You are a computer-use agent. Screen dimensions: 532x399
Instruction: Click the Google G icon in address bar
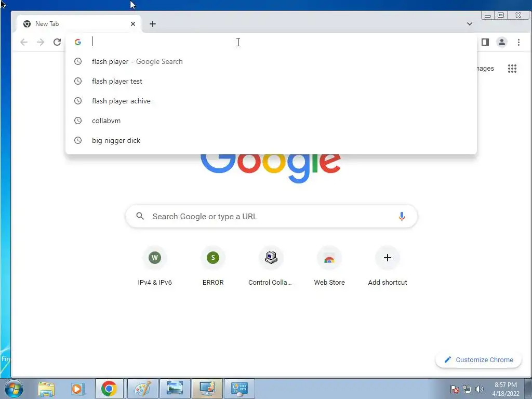[78, 42]
